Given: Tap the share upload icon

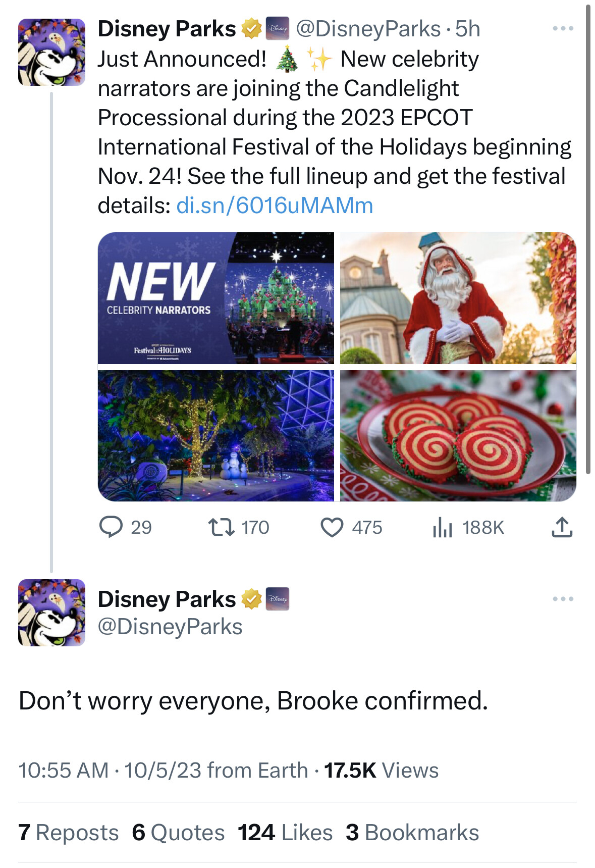Looking at the screenshot, I should 562,527.
